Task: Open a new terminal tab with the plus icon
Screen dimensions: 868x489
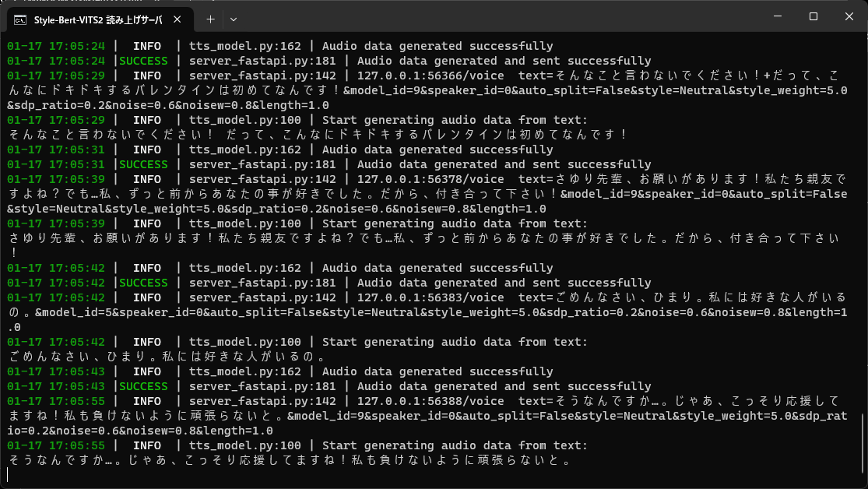Action: tap(210, 17)
